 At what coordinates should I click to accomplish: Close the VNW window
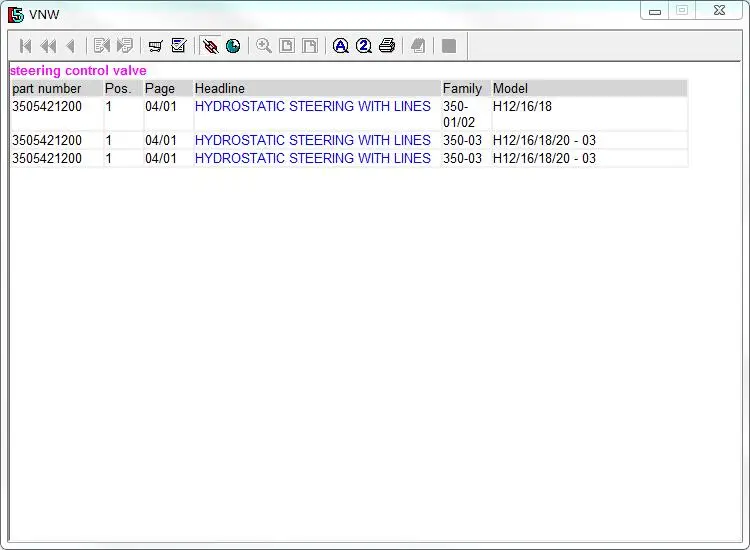pos(719,10)
